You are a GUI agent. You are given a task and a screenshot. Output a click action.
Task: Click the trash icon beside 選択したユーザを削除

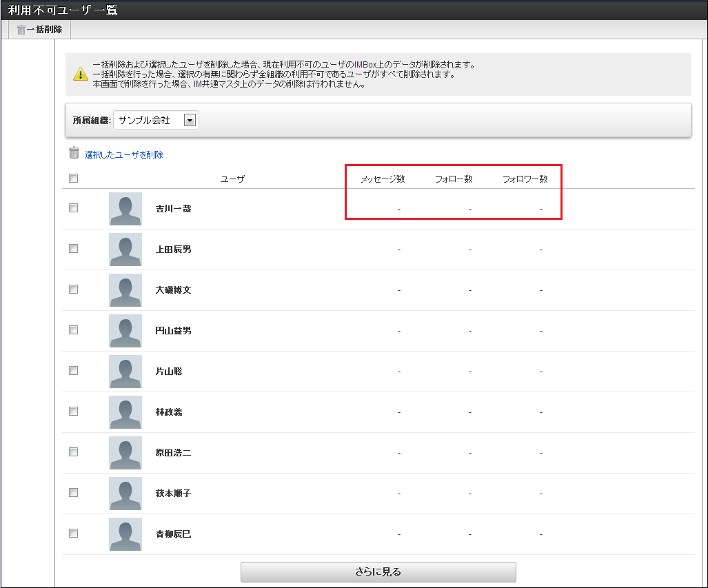coord(74,153)
